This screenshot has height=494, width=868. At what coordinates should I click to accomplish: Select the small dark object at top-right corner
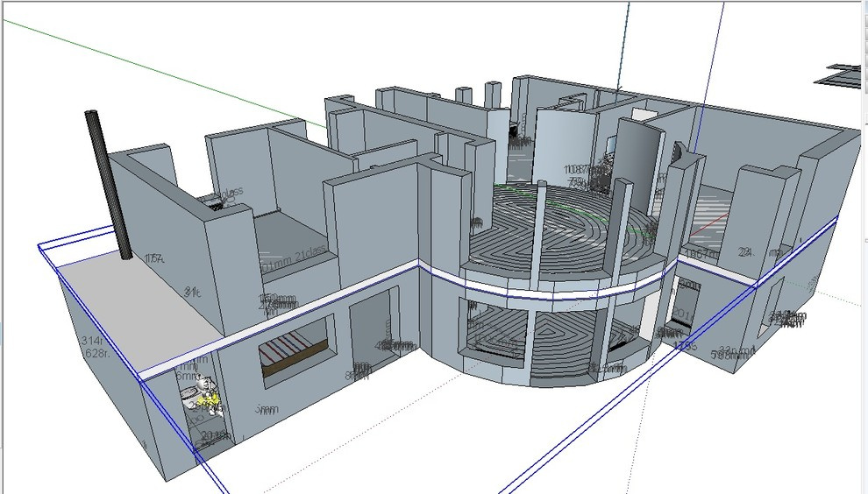coord(842,74)
